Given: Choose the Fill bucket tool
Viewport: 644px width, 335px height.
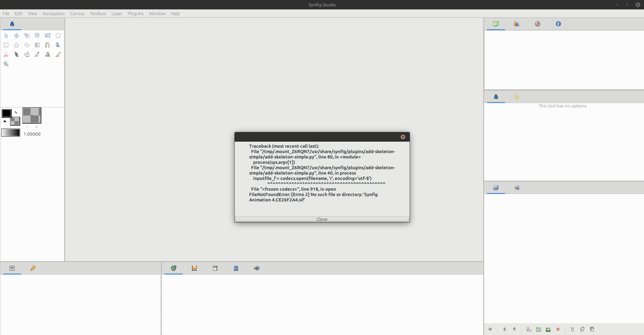Looking at the screenshot, I should click(27, 54).
